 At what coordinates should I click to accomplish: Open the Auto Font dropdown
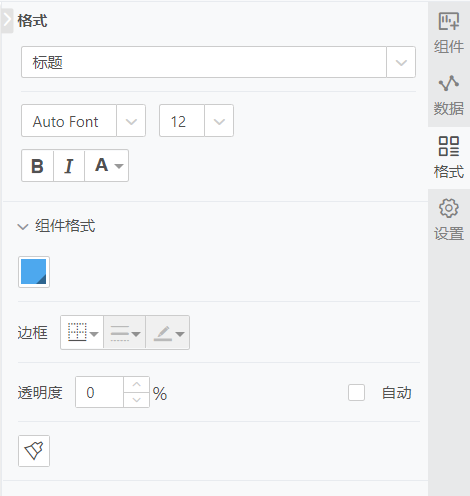pos(131,121)
